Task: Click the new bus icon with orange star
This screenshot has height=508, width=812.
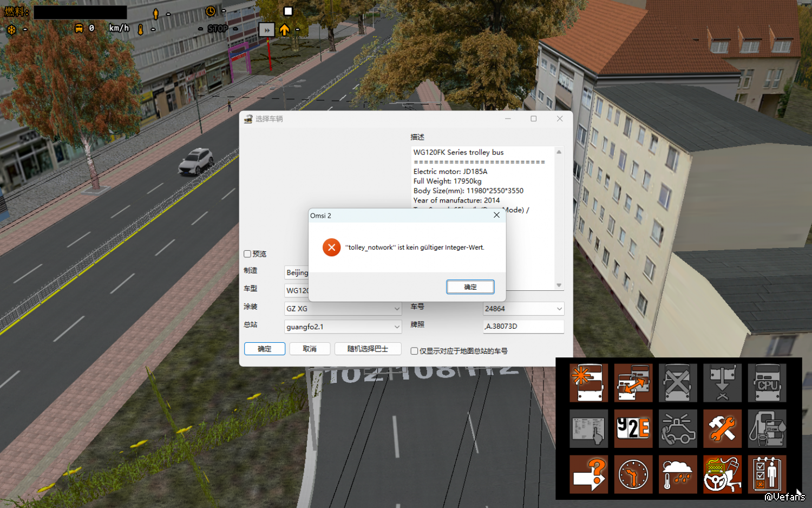Action: (588, 383)
